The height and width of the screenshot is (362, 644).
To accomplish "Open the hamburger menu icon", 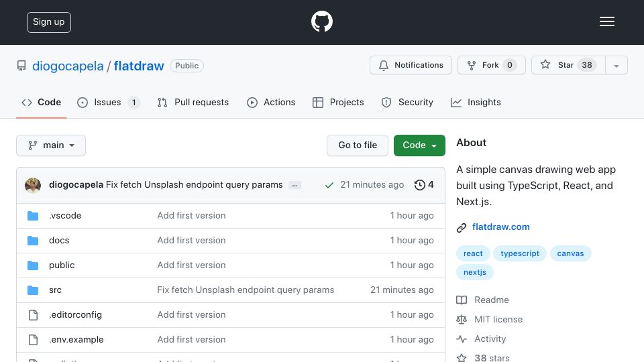I will click(606, 21).
